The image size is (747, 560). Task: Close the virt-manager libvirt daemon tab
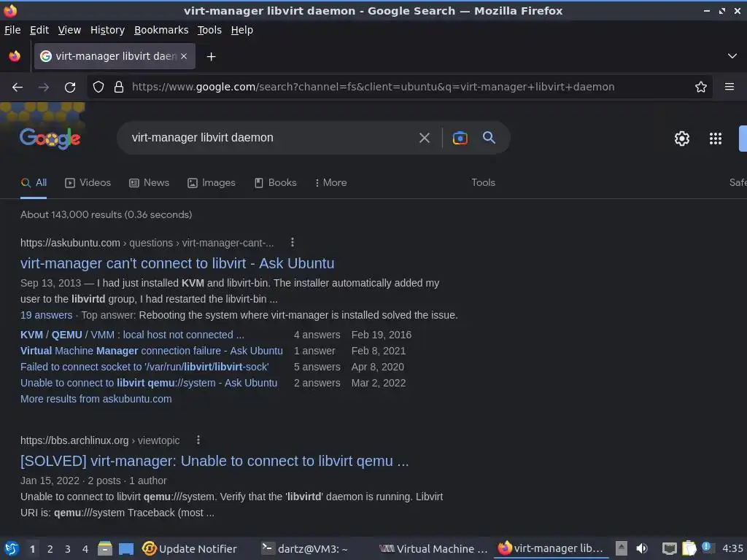tap(184, 56)
